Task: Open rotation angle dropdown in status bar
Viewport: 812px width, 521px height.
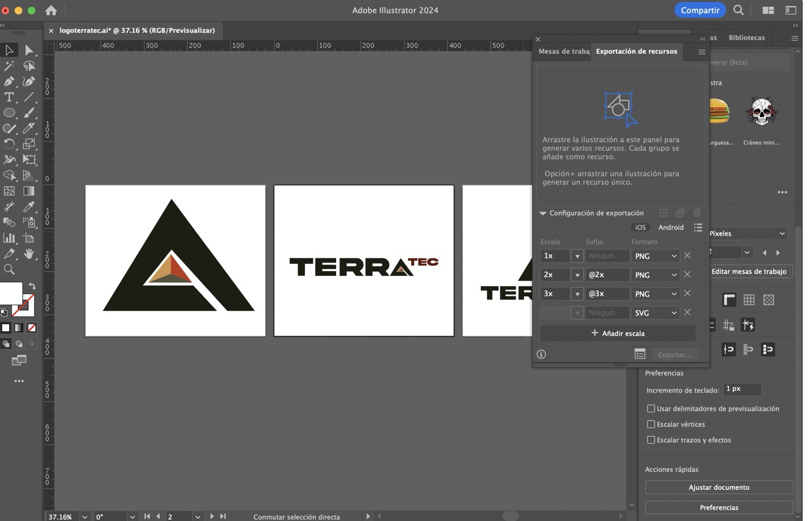Action: coord(132,517)
